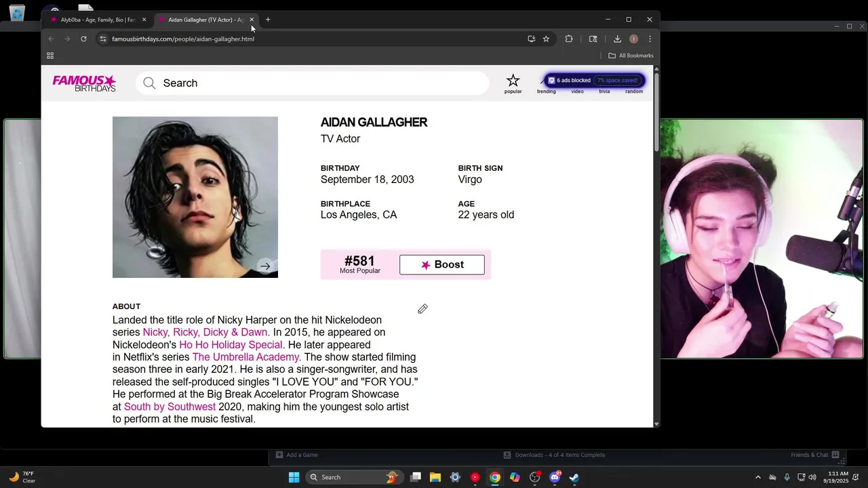Open Friends & Chat in Steam window
The width and height of the screenshot is (868, 488).
pos(814,455)
